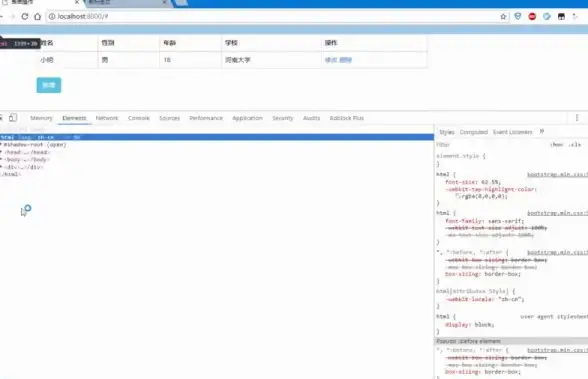Click the display: block declaration
The height and width of the screenshot is (379, 588).
click(x=470, y=325)
